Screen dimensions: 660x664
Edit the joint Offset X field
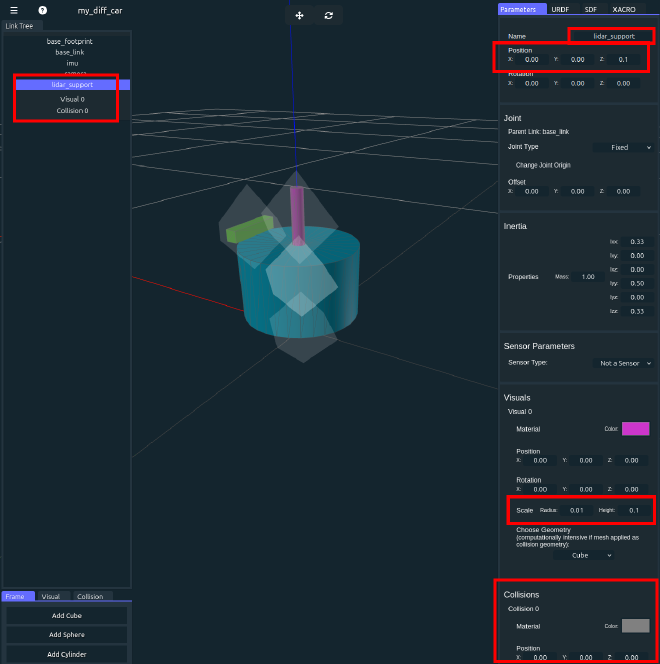click(532, 191)
